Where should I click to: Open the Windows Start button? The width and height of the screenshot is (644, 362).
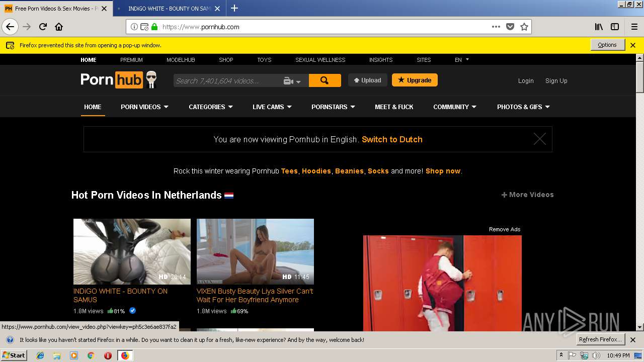pos(14,355)
